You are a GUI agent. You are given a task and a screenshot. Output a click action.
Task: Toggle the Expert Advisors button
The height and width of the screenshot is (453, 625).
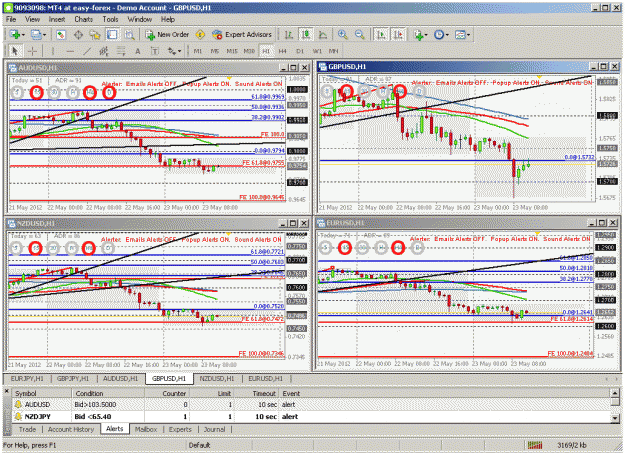point(242,35)
